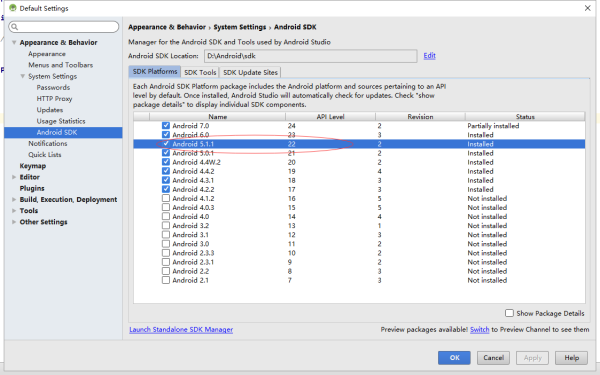Open Help for this dialog
This screenshot has width=600, height=375.
tap(571, 358)
